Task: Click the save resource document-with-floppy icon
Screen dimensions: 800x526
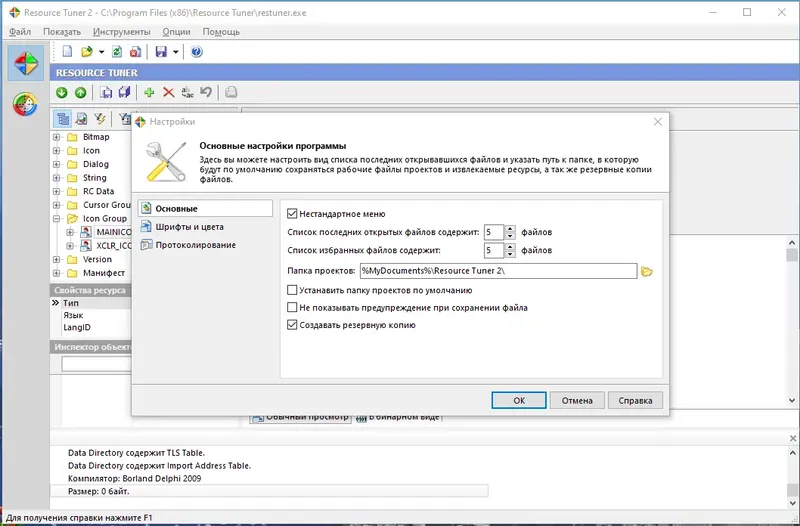Action: point(106,92)
